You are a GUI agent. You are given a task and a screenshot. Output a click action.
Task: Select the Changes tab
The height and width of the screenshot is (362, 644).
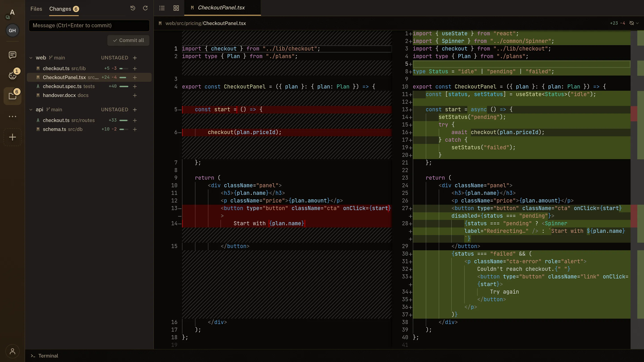coord(64,9)
